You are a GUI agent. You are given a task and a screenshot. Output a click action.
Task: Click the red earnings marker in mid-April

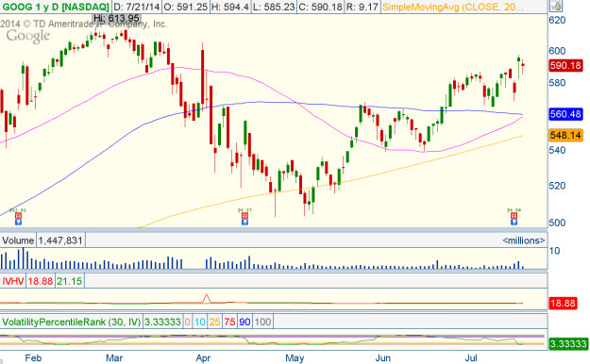pyautogui.click(x=244, y=215)
